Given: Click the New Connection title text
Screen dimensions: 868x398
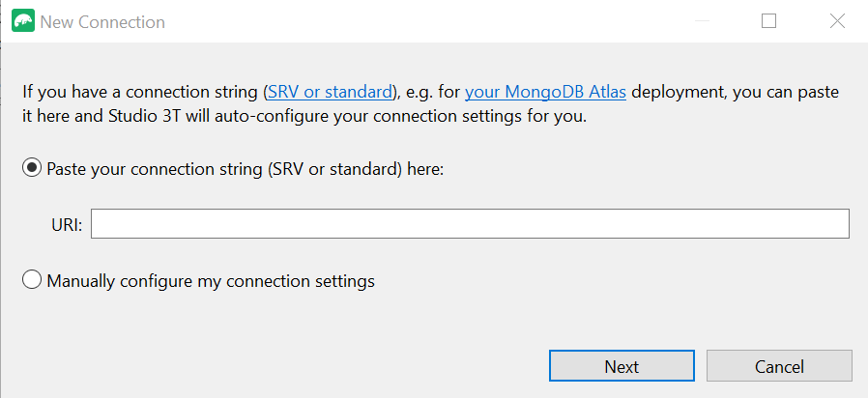Looking at the screenshot, I should tap(103, 22).
